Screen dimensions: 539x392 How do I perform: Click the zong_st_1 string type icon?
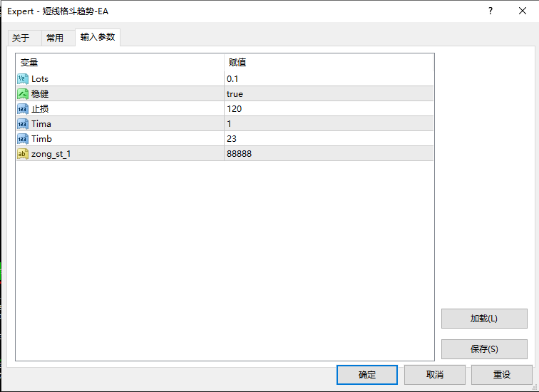point(23,154)
